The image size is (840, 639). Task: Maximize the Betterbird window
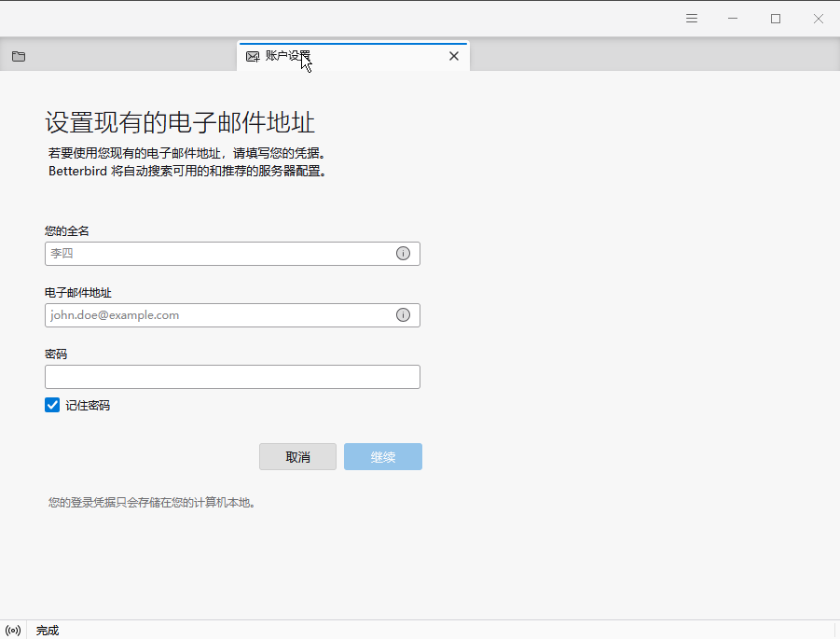tap(775, 19)
